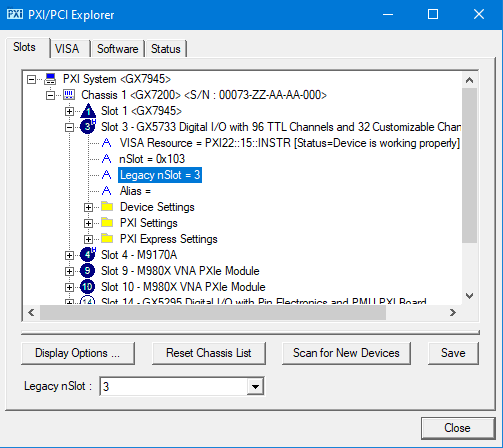Image resolution: width=503 pixels, height=448 pixels.
Task: Select 'PXI System <GX7945>' row text
Action: pyautogui.click(x=117, y=79)
